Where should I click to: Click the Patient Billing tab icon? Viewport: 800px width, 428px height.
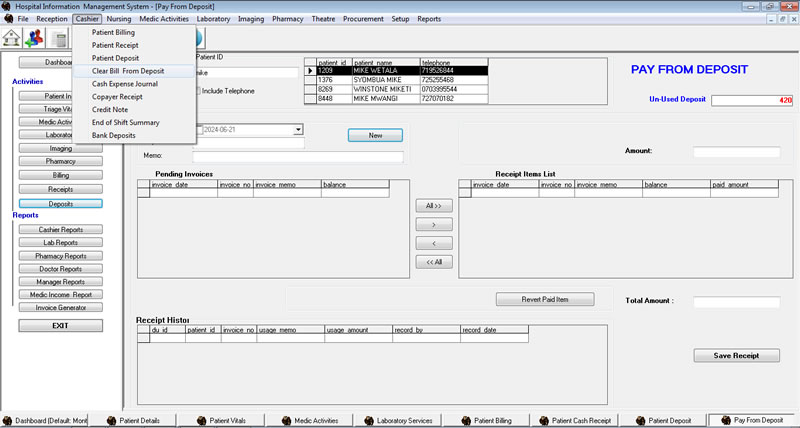[x=465, y=421]
